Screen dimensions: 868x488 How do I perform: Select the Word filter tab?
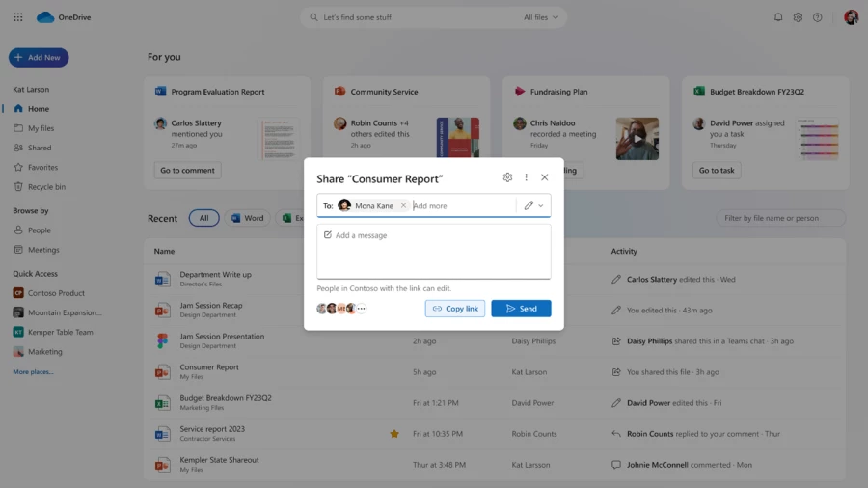[247, 218]
